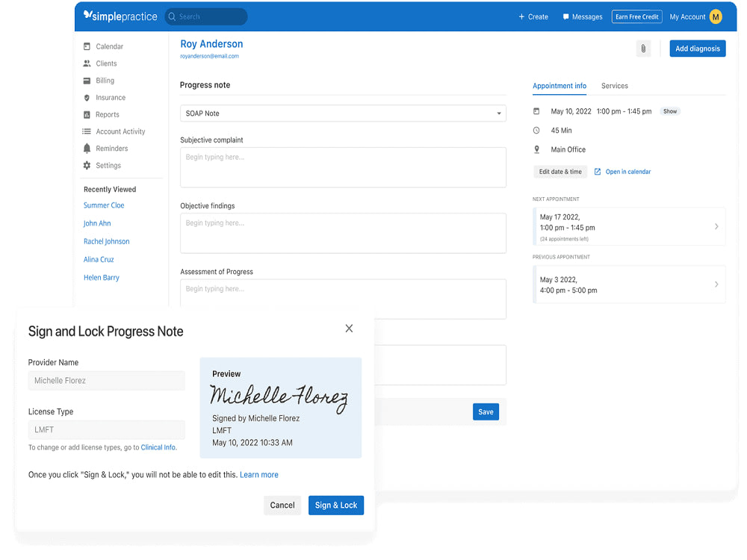The height and width of the screenshot is (560, 747).
Task: Open Calendar from the sidebar menu
Action: point(109,46)
